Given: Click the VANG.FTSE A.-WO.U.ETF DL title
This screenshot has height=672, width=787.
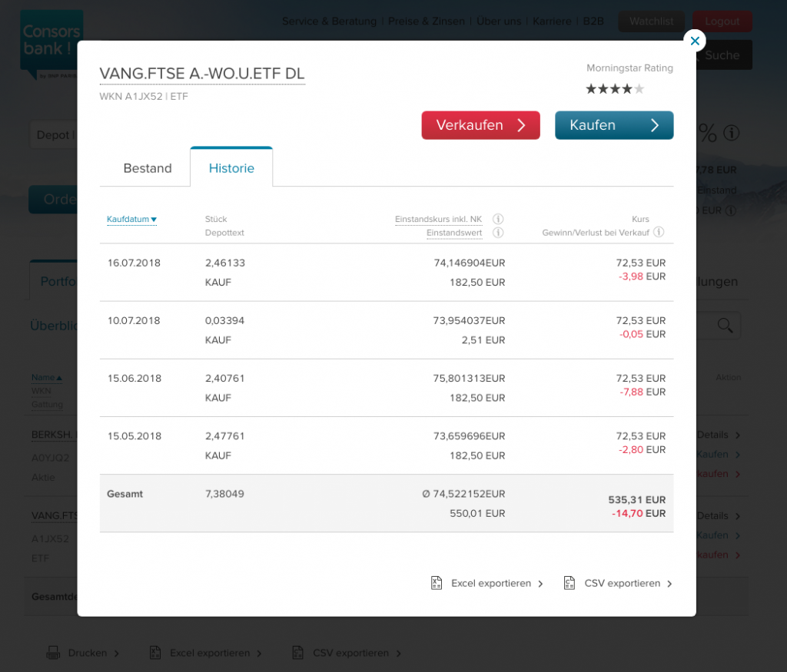Looking at the screenshot, I should click(x=202, y=74).
